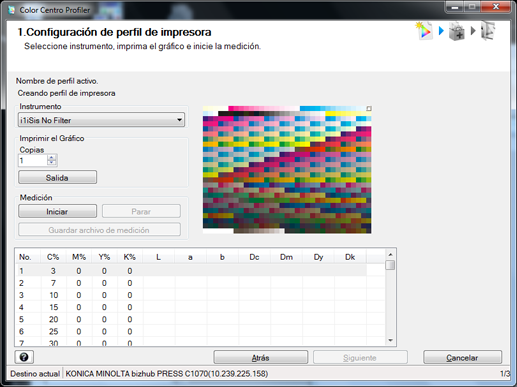517x387 pixels.
Task: Click the Dy column header
Action: (x=318, y=257)
